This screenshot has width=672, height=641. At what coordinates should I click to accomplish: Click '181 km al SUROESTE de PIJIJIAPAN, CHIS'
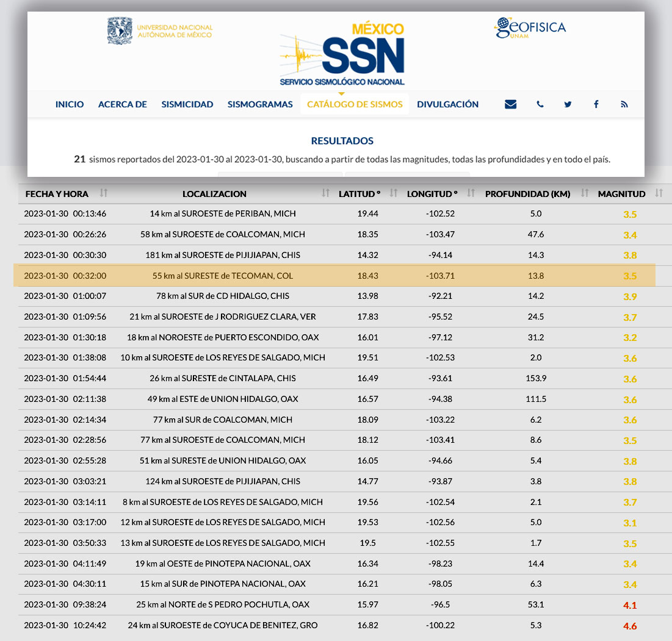click(222, 255)
